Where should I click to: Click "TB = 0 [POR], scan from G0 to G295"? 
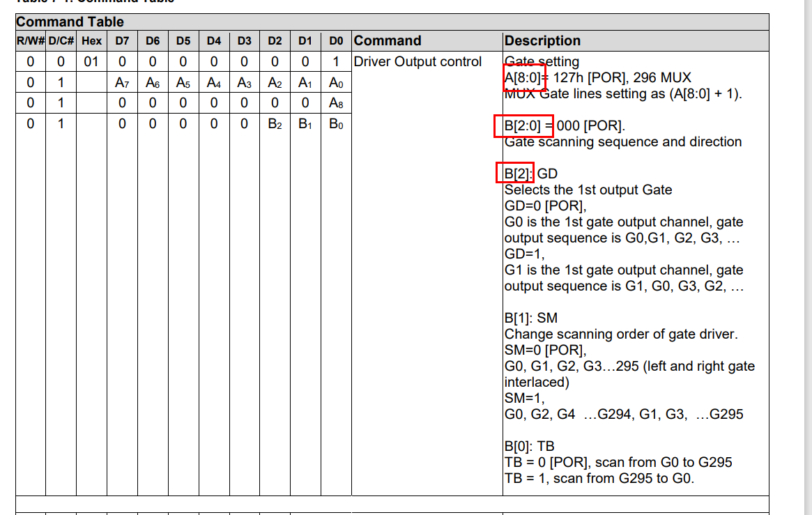pos(618,463)
